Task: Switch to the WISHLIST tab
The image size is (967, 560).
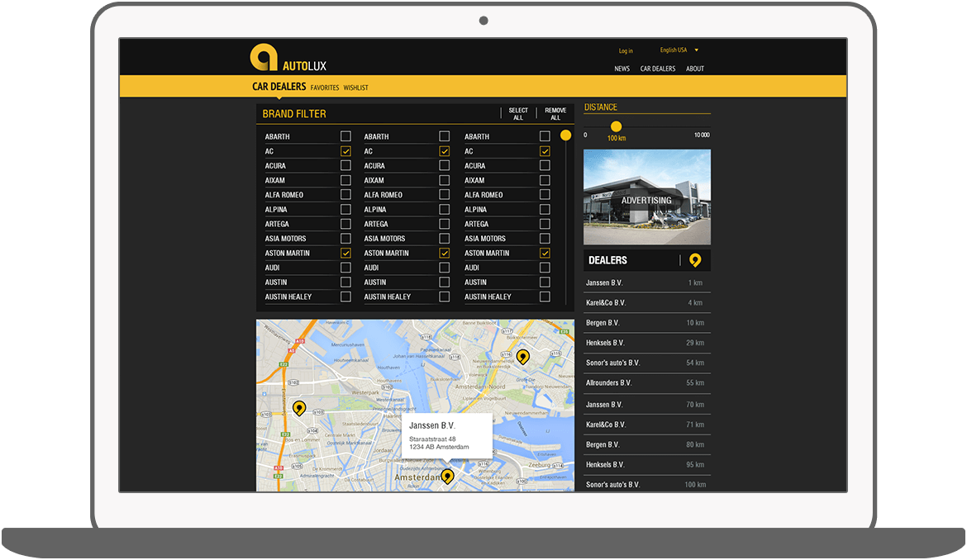Action: pos(356,88)
